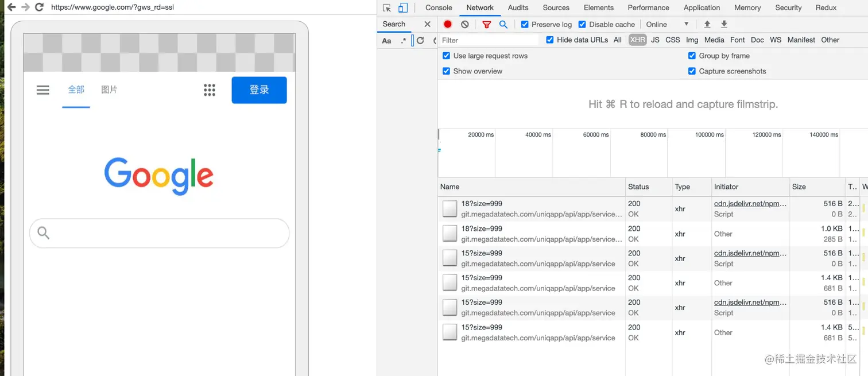868x376 pixels.
Task: Switch to the Network tab
Action: (x=480, y=7)
